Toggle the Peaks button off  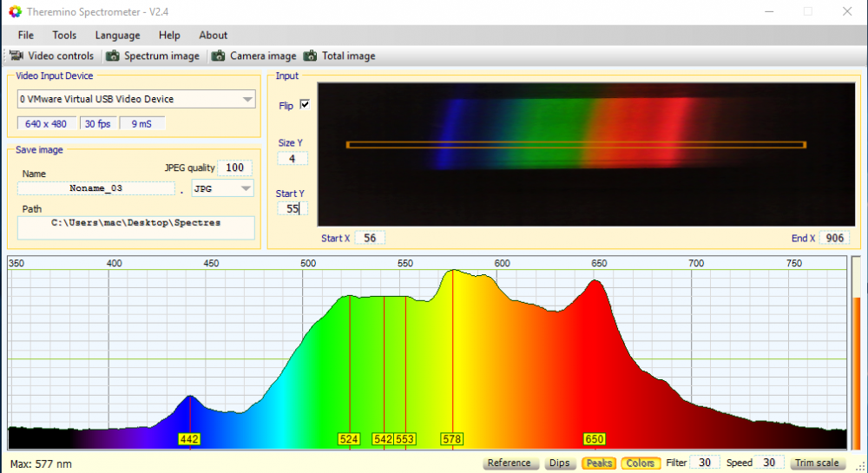pyautogui.click(x=599, y=463)
